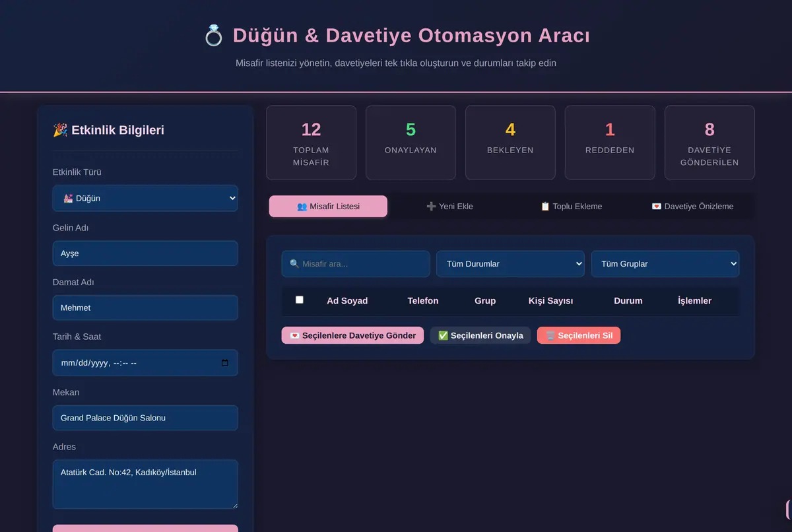Click the Kişi Sayısı column header
The image size is (792, 532).
[x=551, y=300]
